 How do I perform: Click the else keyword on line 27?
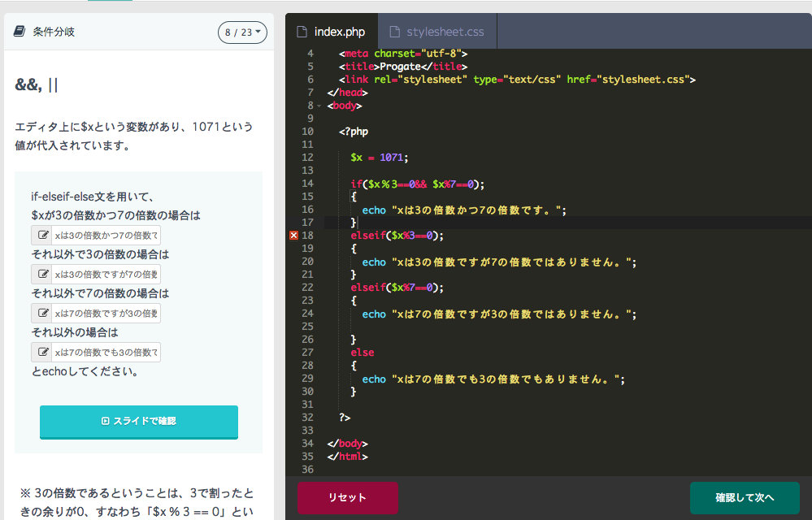click(x=363, y=353)
